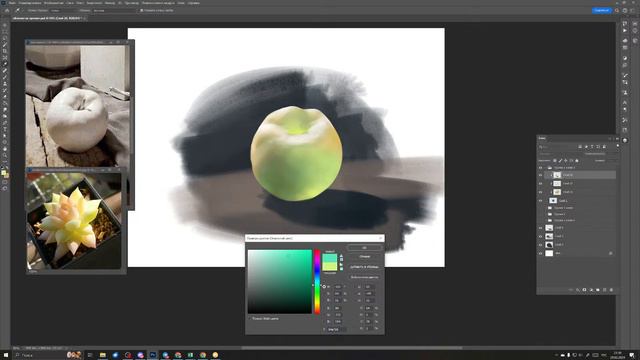Open the Help menu in menu bar

click(x=194, y=3)
